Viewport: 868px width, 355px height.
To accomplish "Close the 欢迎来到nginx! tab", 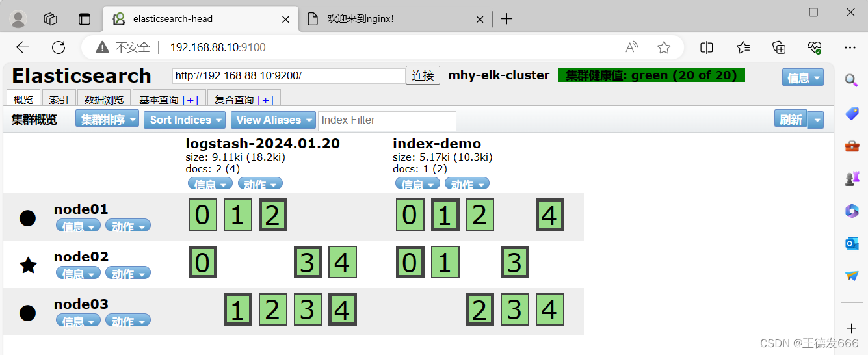I will pos(480,20).
